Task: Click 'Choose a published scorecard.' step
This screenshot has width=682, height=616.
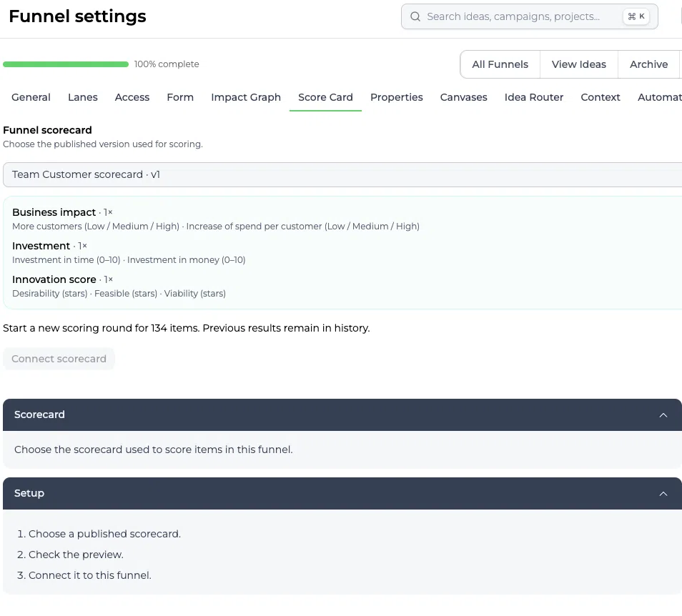Action: (104, 534)
